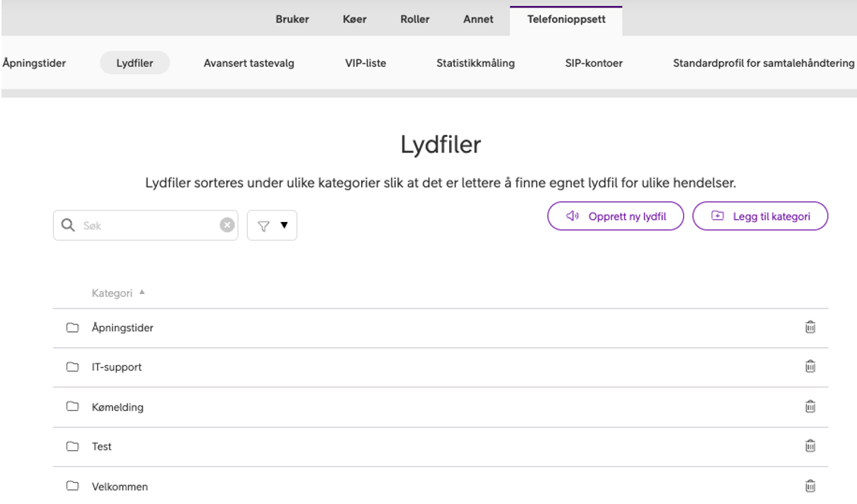Viewport: 857px width, 504px height.
Task: Open the VIP-liste section
Action: click(366, 63)
